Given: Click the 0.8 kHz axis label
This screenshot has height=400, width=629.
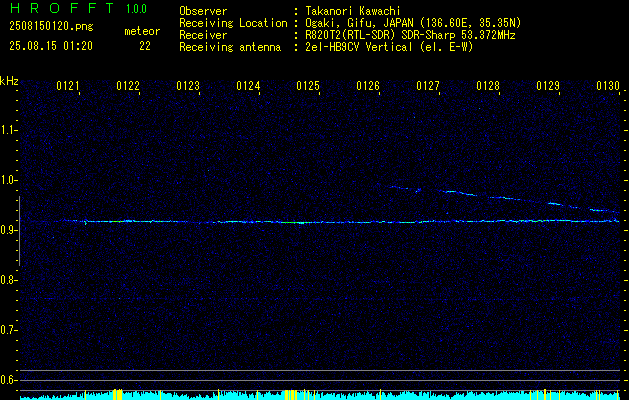Looking at the screenshot, I should 7,280.
